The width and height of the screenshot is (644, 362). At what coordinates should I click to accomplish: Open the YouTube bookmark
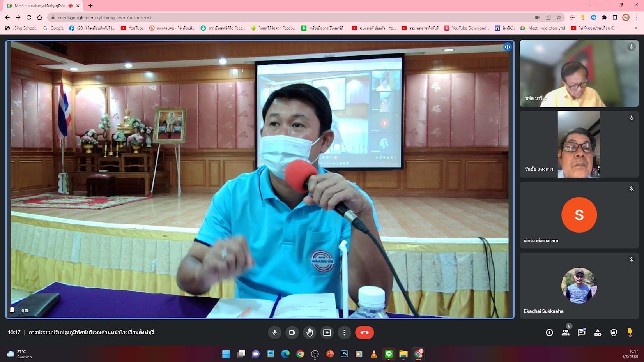pos(133,28)
